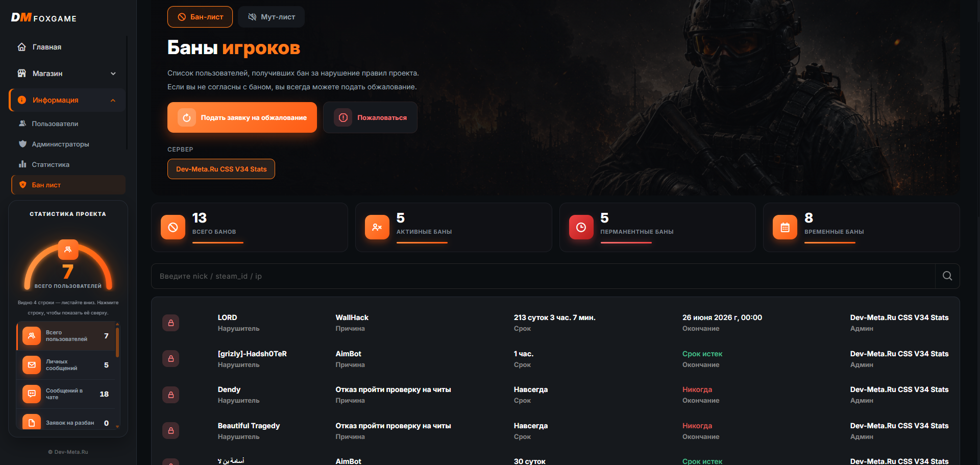The height and width of the screenshot is (465, 980).
Task: Expand the Магазин menu chevron
Action: click(113, 74)
